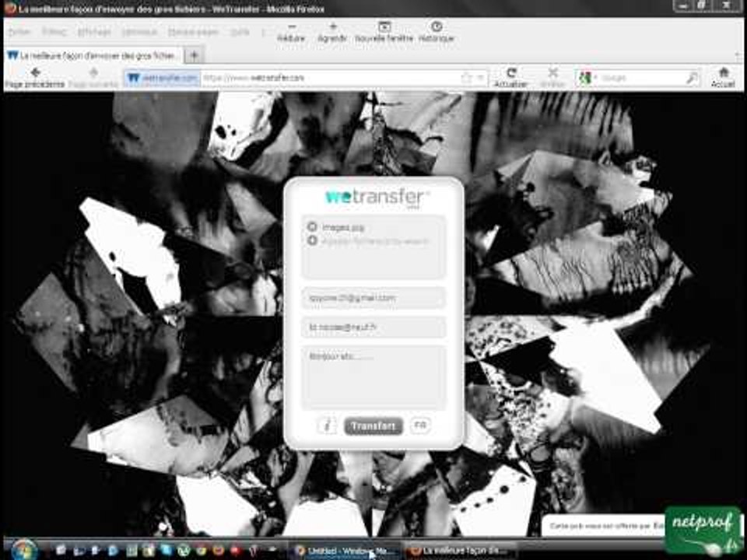Open the info 'i' button in WeTransfer
This screenshot has width=747, height=560.
pos(327,425)
